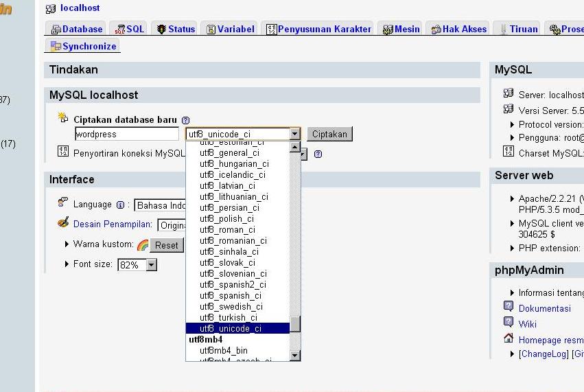Select utf8_slovak_ci collation
The width and height of the screenshot is (584, 392).
click(x=237, y=263)
